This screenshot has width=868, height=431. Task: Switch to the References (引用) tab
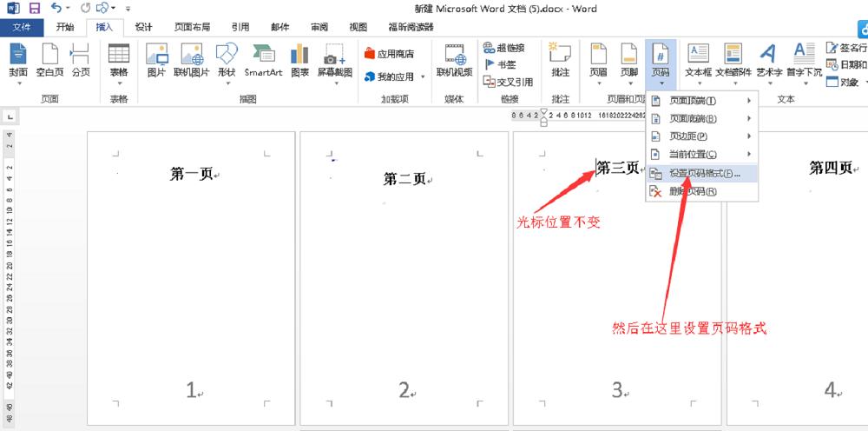tap(240, 27)
